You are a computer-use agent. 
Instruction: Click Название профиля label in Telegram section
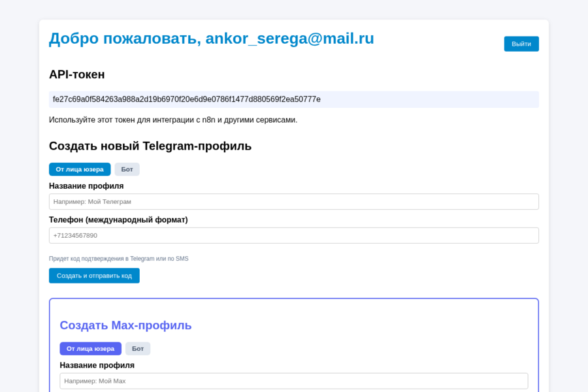(x=86, y=186)
